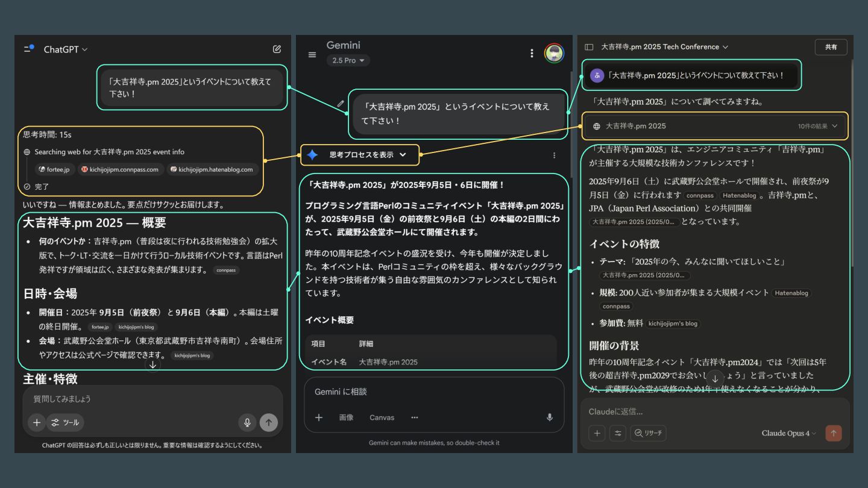The image size is (868, 488).
Task: Open the Claude Opus 4 model dropdown
Action: 789,433
